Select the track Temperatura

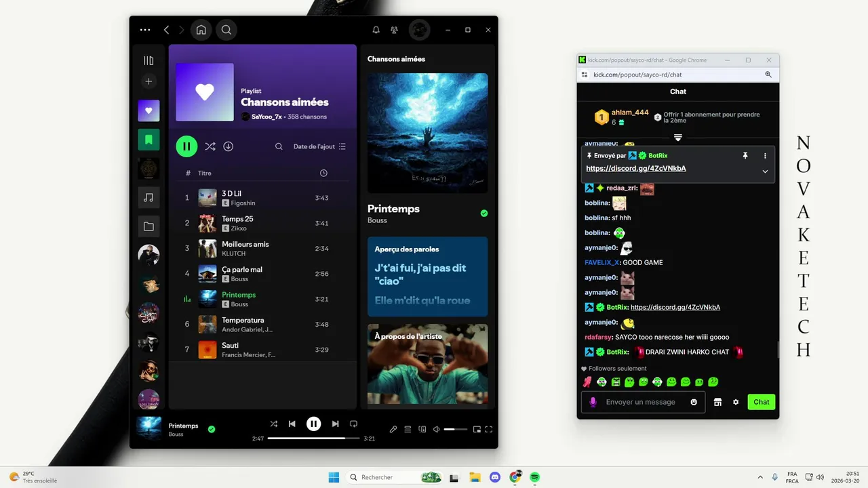coord(263,324)
